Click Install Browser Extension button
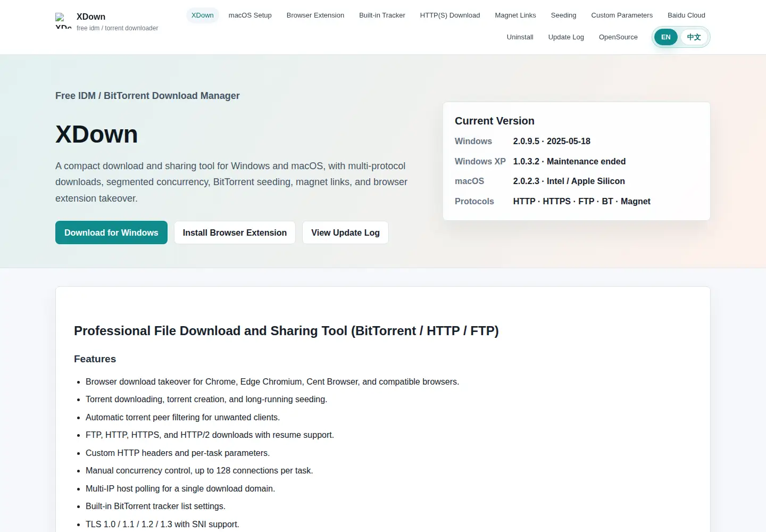Viewport: 766px width, 532px height. click(235, 232)
